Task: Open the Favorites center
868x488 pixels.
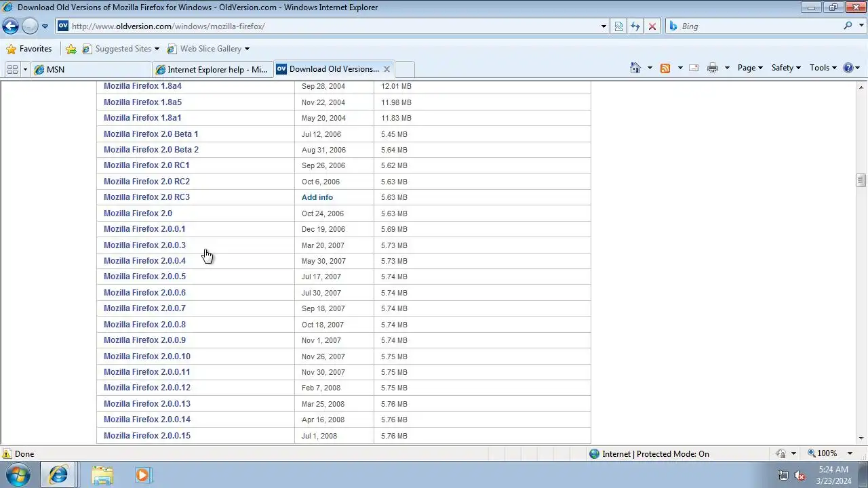Action: [29, 49]
